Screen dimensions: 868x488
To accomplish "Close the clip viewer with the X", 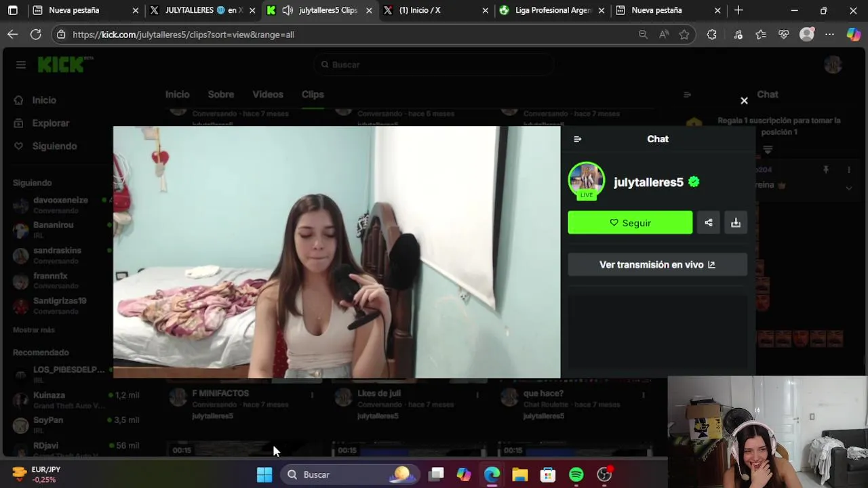I will (x=744, y=100).
